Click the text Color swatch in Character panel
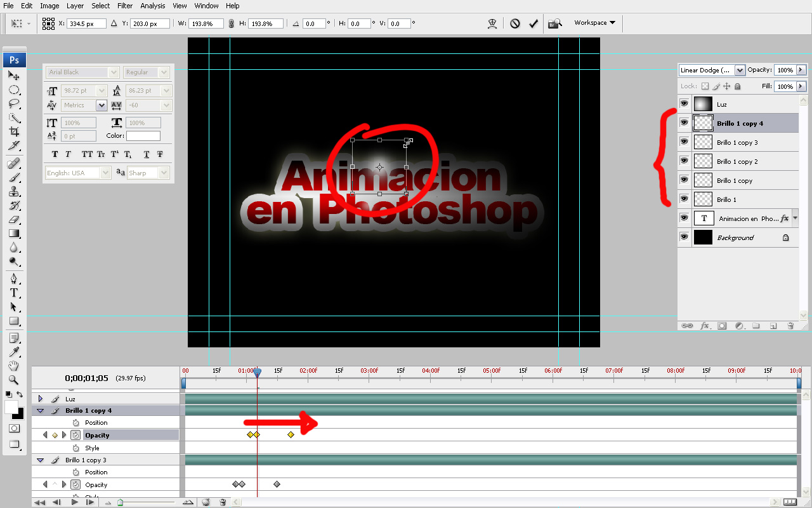Viewport: 812px width, 508px height. (143, 136)
